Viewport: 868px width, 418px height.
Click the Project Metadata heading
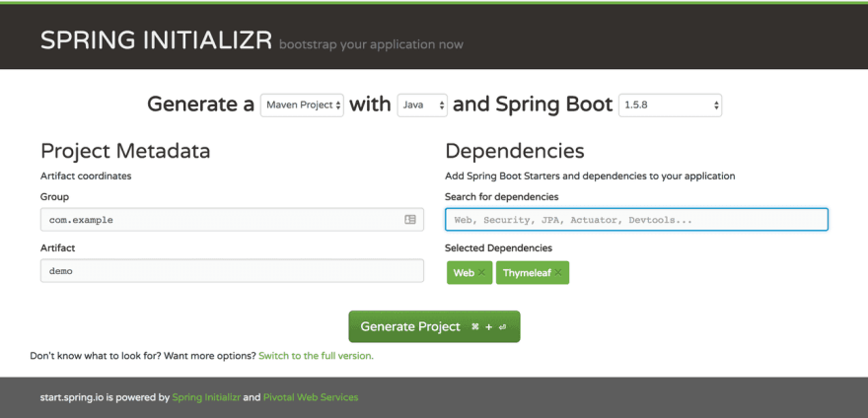(125, 151)
